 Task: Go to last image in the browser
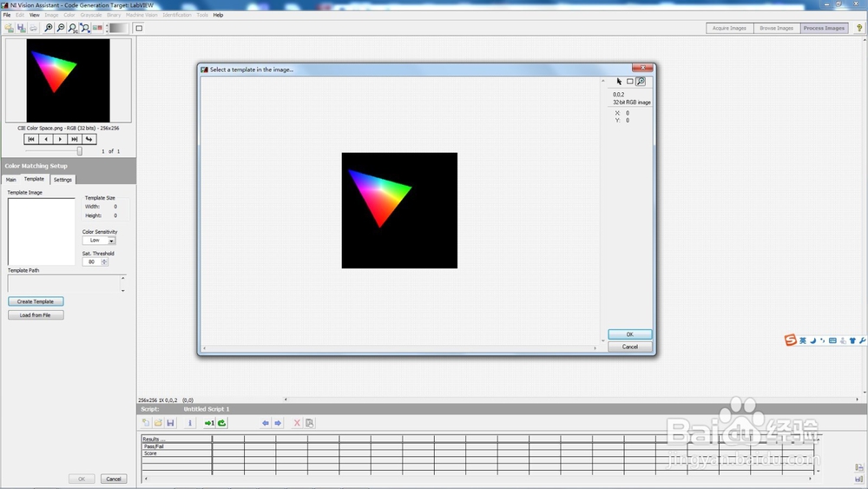pos(75,139)
